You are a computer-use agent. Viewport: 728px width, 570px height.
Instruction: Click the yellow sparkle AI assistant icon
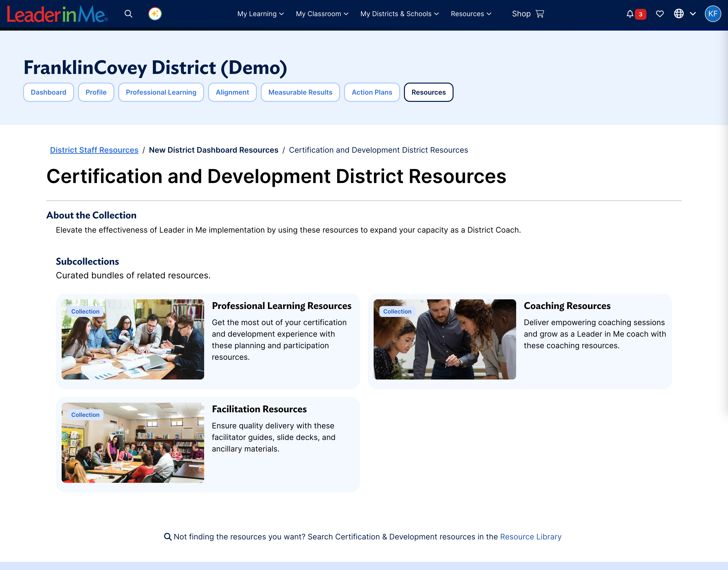coord(155,14)
